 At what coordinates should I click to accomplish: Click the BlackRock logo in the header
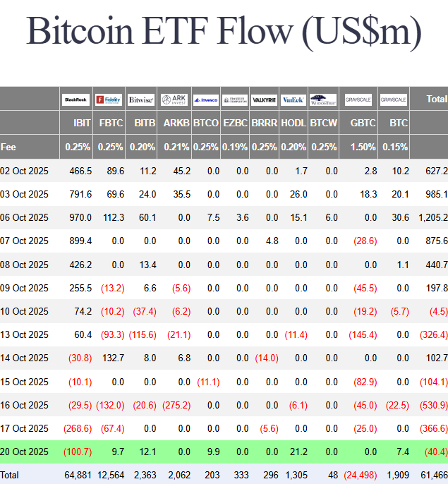(75, 99)
